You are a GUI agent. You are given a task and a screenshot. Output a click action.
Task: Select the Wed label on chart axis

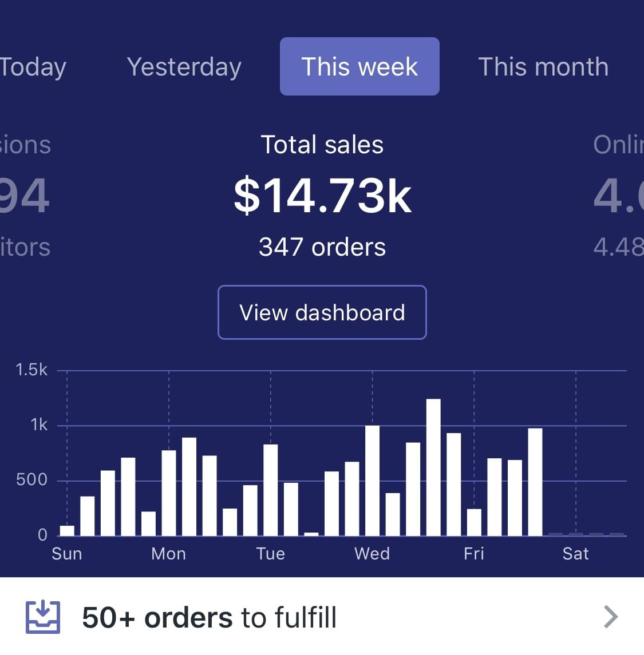coord(372,554)
